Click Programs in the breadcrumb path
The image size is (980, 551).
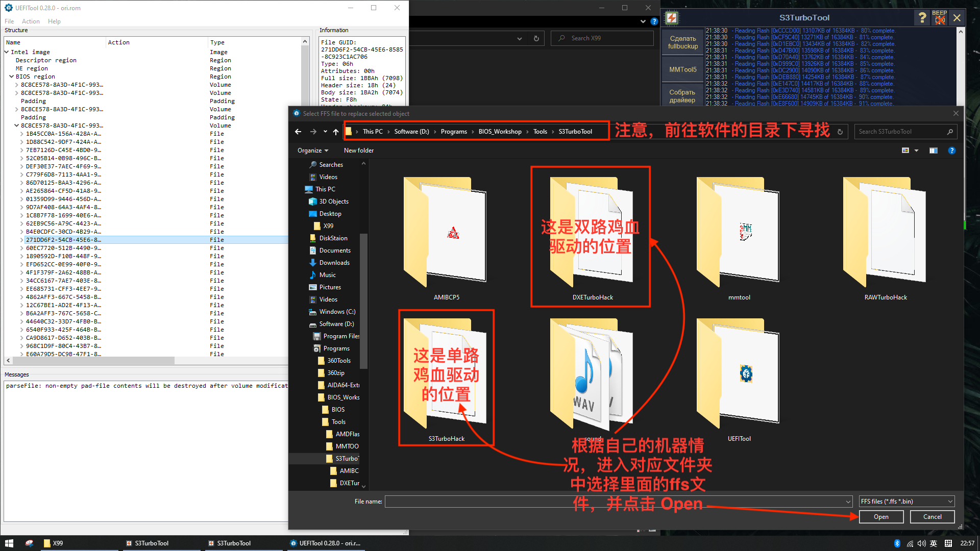click(454, 132)
